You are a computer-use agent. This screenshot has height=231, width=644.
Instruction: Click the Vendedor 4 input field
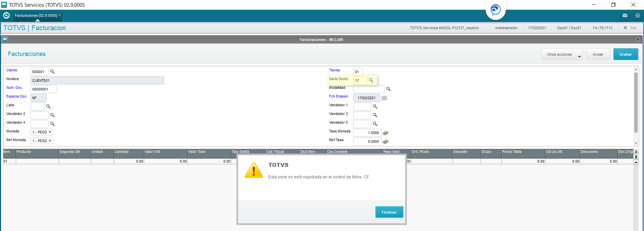[40, 124]
